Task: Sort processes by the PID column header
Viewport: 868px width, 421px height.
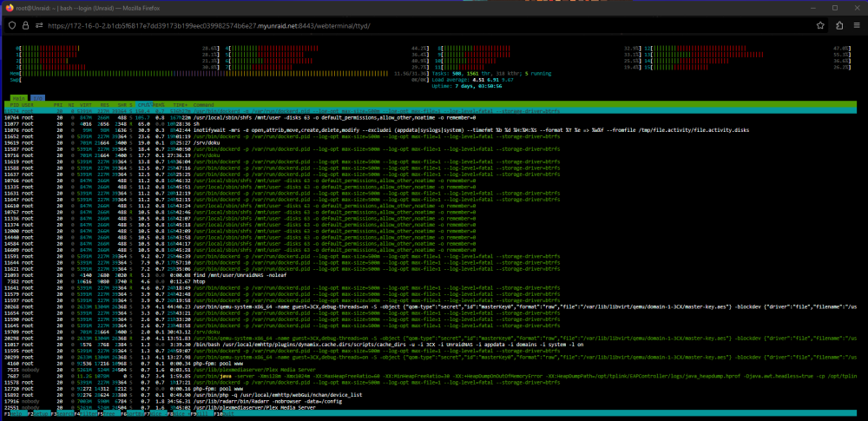Action: point(15,104)
